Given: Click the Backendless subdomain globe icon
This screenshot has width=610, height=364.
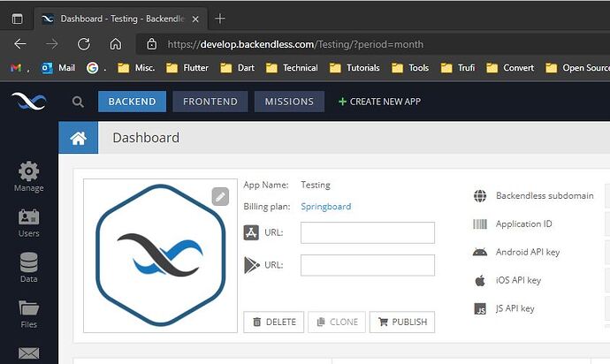Looking at the screenshot, I should (x=480, y=195).
